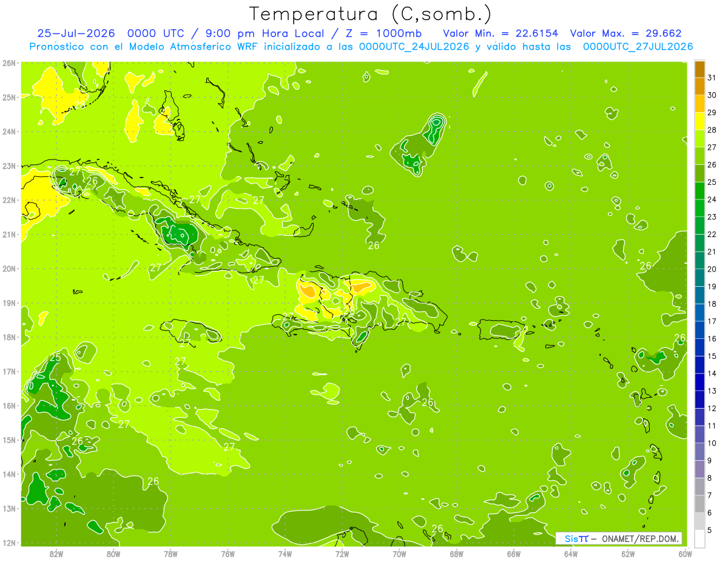This screenshot has height=562, width=728.
Task: Click the '15N' latitude label
Action: click(8, 440)
